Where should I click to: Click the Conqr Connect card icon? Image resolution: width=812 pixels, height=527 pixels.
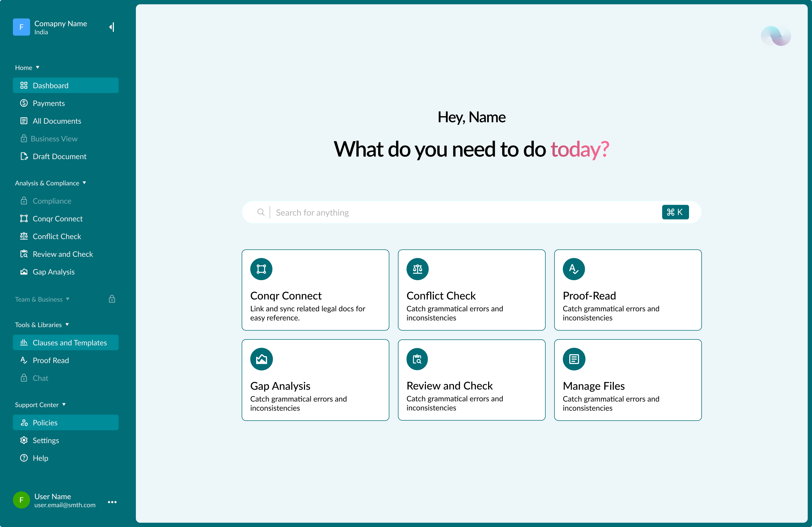point(261,269)
